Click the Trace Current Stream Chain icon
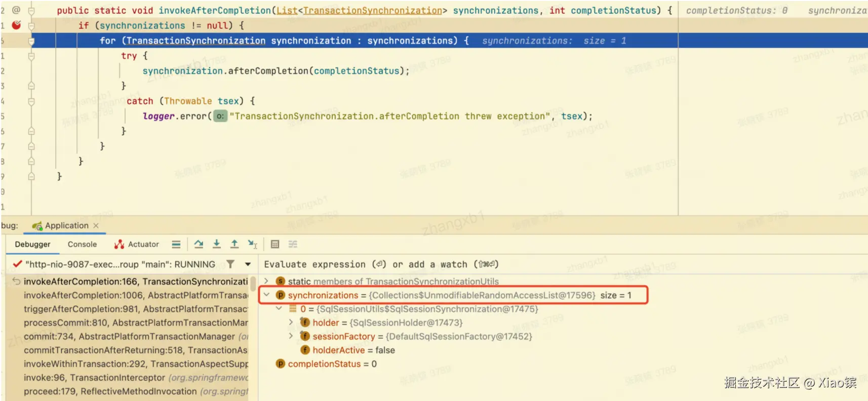The width and height of the screenshot is (868, 401). click(293, 245)
